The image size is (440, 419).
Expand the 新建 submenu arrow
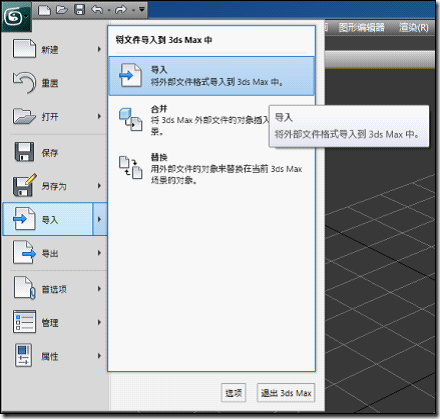[x=99, y=49]
